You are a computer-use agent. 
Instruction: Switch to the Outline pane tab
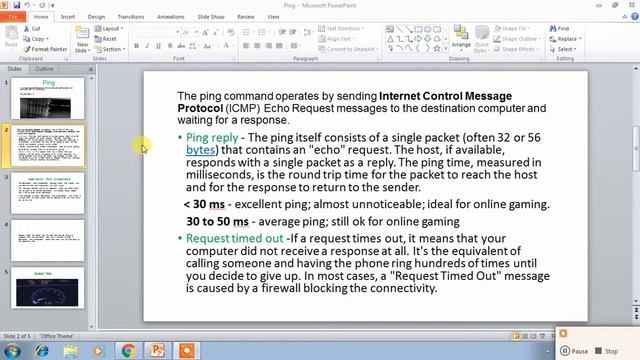44,69
